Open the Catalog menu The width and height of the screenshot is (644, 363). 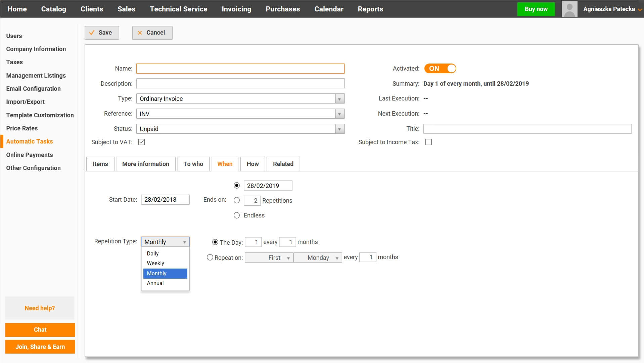click(x=54, y=9)
